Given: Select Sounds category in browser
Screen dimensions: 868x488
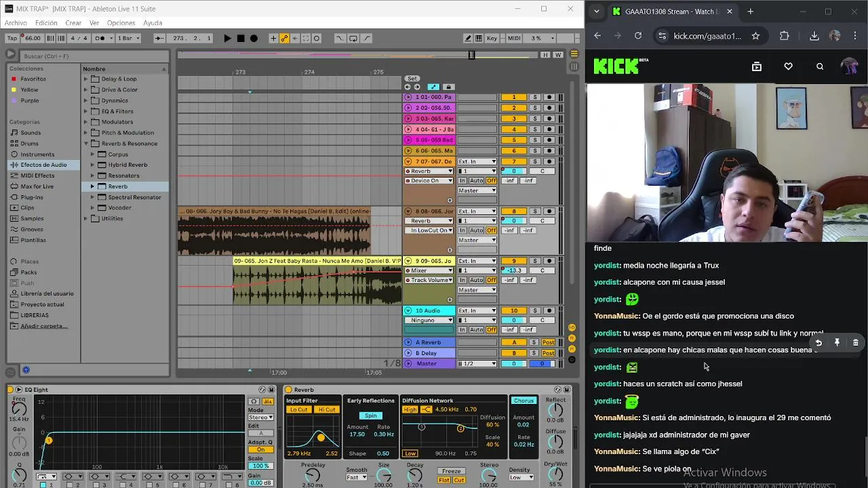Looking at the screenshot, I should click(31, 133).
